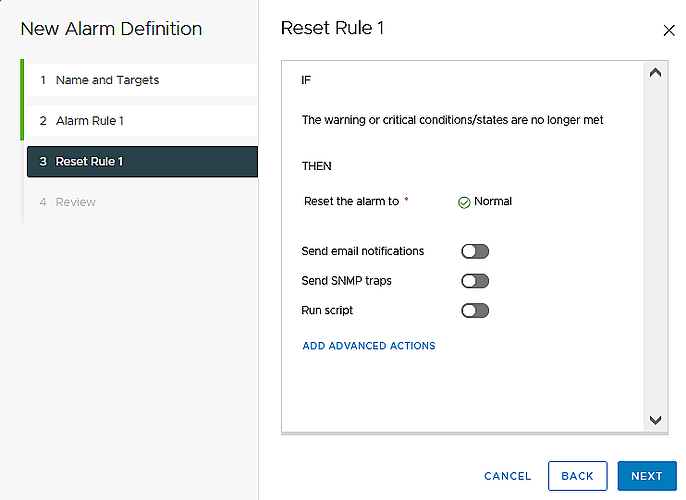Proceed with the Next button
Viewport: 686px width, 500px height.
coord(646,476)
